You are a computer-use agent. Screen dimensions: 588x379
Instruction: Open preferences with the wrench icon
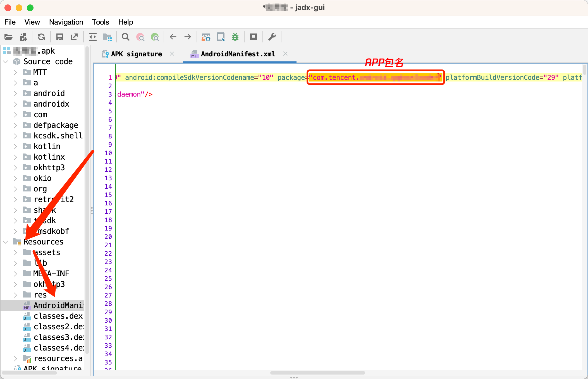272,37
